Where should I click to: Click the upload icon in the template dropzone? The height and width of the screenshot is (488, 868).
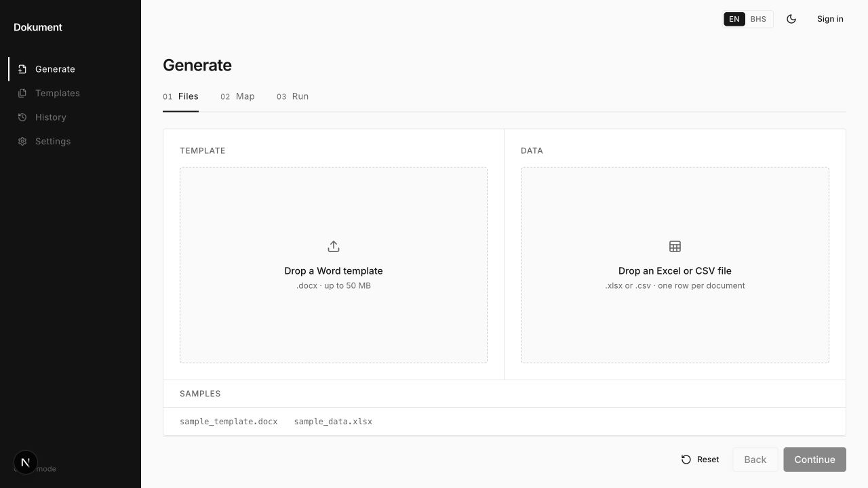pos(334,246)
